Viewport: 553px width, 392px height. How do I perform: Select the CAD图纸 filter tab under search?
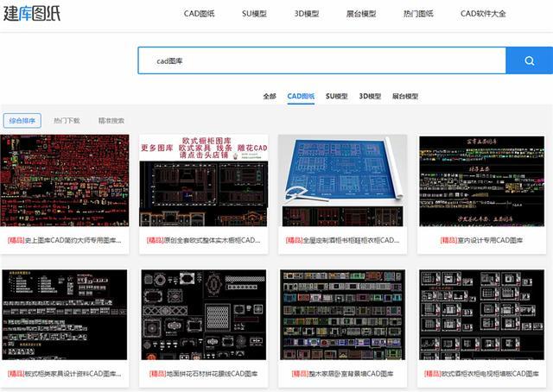301,96
